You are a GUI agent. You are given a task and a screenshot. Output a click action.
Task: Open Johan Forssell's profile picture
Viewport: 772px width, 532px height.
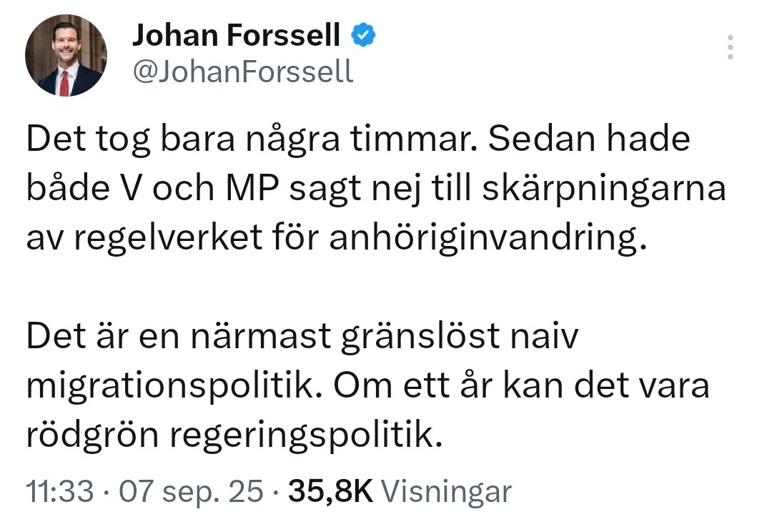tap(66, 56)
